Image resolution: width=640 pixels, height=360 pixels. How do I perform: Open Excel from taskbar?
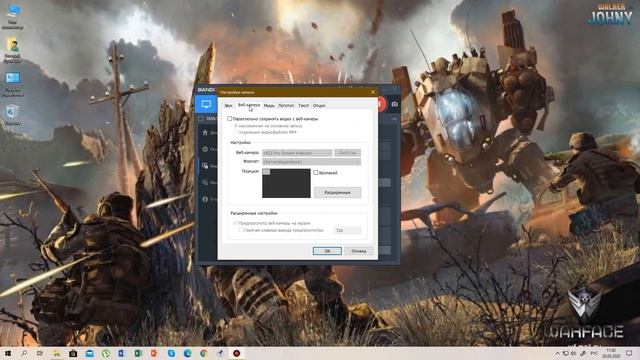pos(138,353)
